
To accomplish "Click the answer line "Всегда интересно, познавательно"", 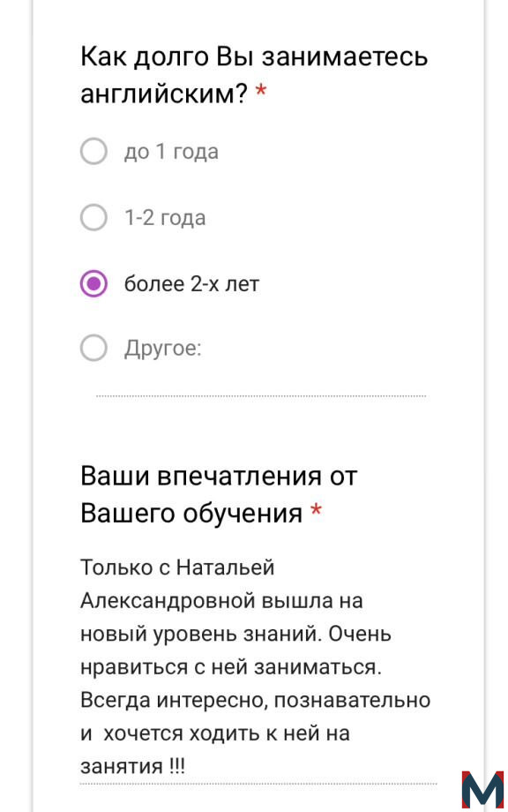I will pos(256,700).
